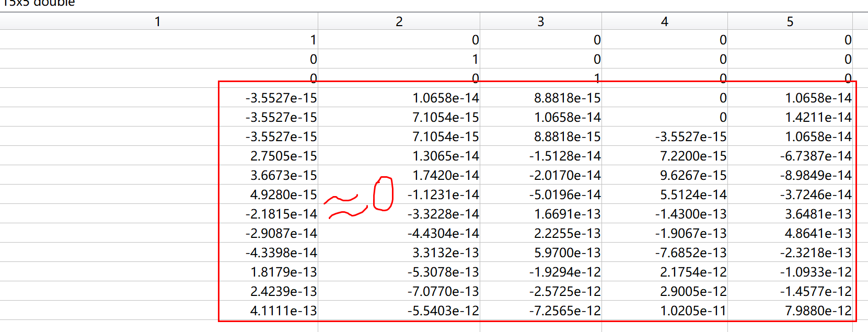Click cell with value -7.2565e-12
The width and height of the screenshot is (868, 332).
pyautogui.click(x=541, y=311)
